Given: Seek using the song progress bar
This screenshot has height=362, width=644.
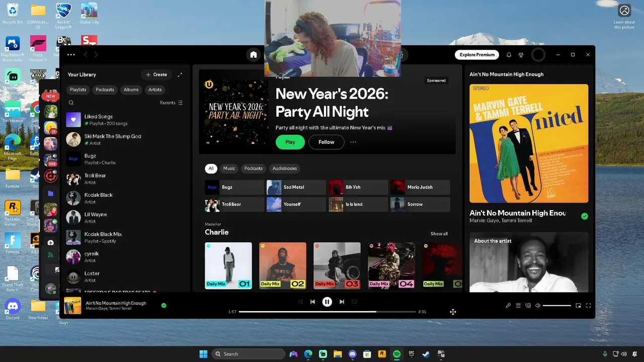Looking at the screenshot, I should point(327,312).
